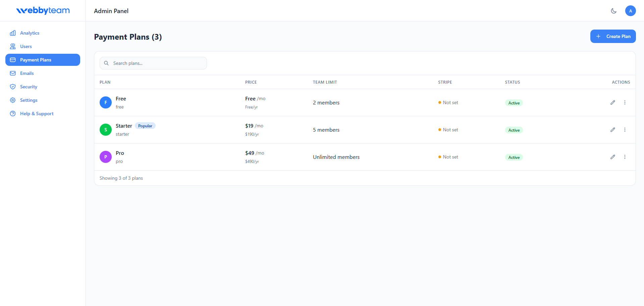Edit the Free plan with pencil icon
Screen dimensions: 644x306
(613, 102)
